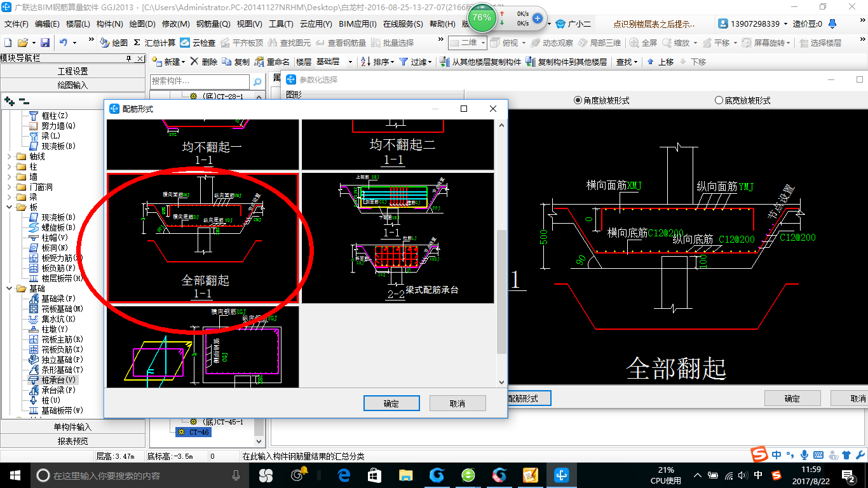The height and width of the screenshot is (488, 868).
Task: Select 底宽放坡形式 radio button
Action: click(x=742, y=100)
